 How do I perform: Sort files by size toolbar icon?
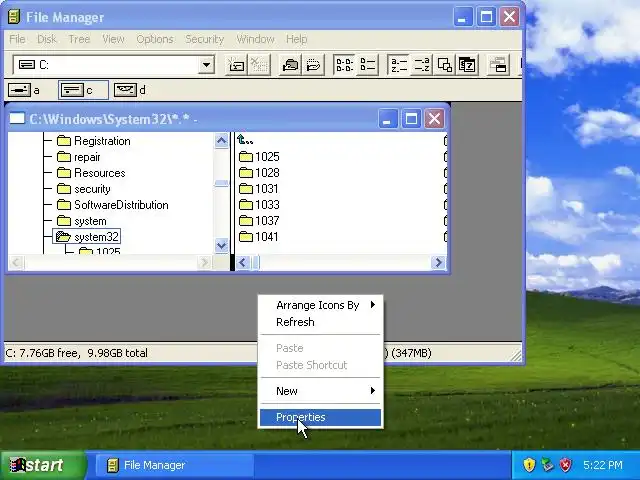click(444, 65)
